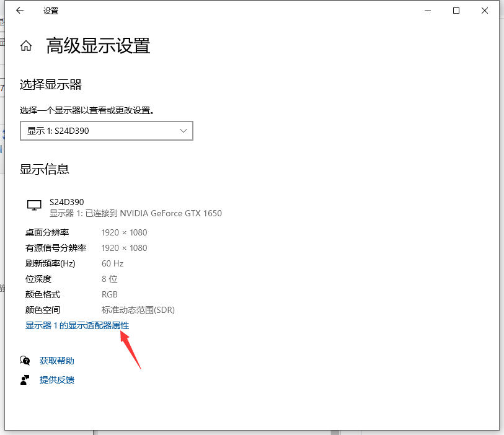Click the 桌面分辨率 1920 × 1080 text
The height and width of the screenshot is (435, 504).
[124, 232]
